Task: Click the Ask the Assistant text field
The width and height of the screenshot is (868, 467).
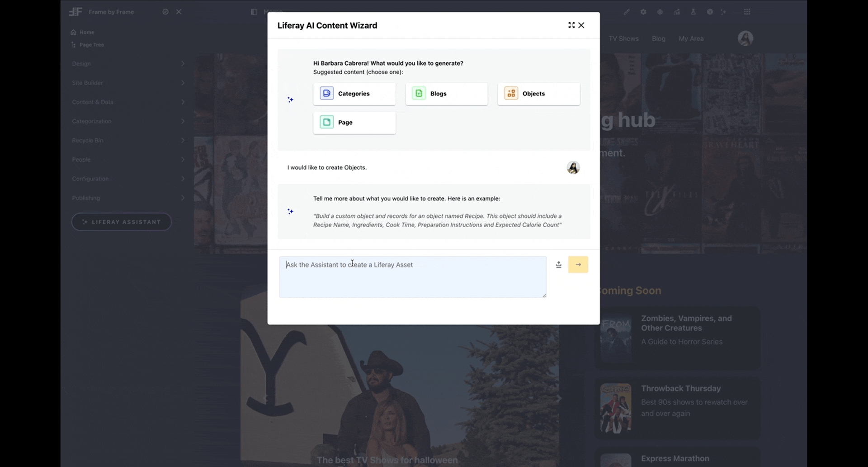Action: [412, 277]
